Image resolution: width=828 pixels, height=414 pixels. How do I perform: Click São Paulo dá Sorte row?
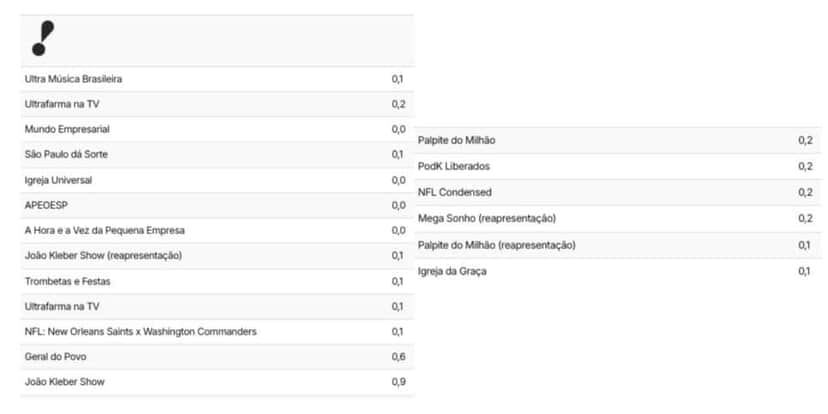coord(217,155)
